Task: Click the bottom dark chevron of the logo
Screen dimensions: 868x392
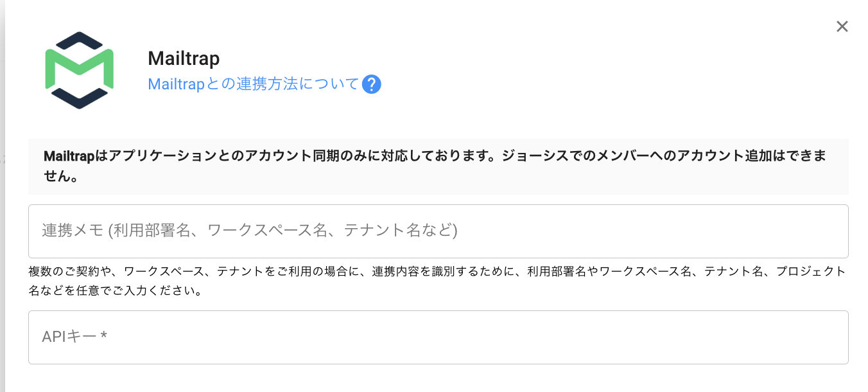Action: 79,100
